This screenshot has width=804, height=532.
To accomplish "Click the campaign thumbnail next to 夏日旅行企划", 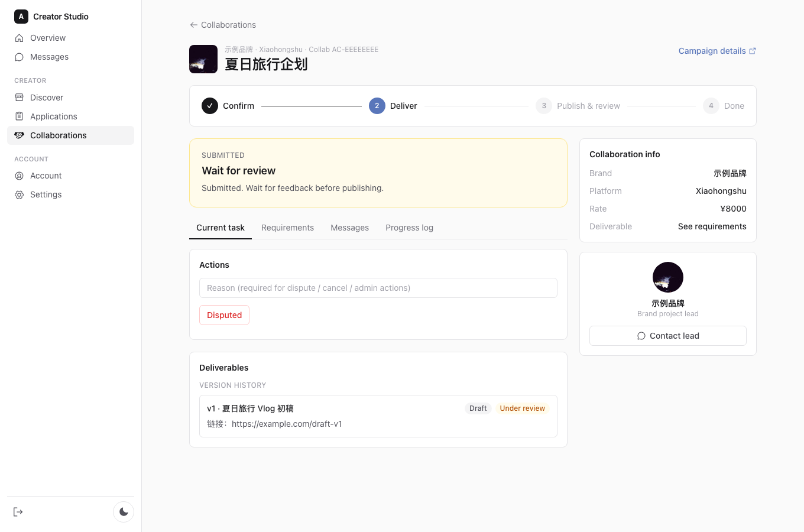I will tap(203, 59).
